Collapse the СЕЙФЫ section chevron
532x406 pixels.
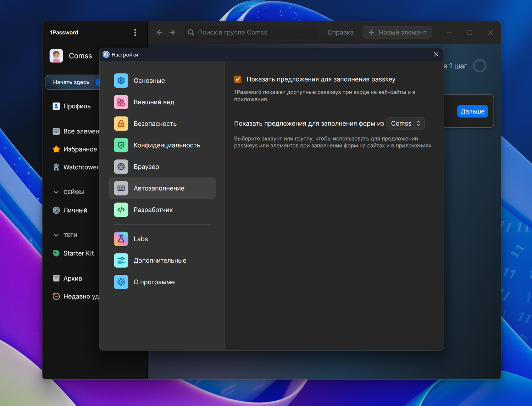click(x=56, y=192)
